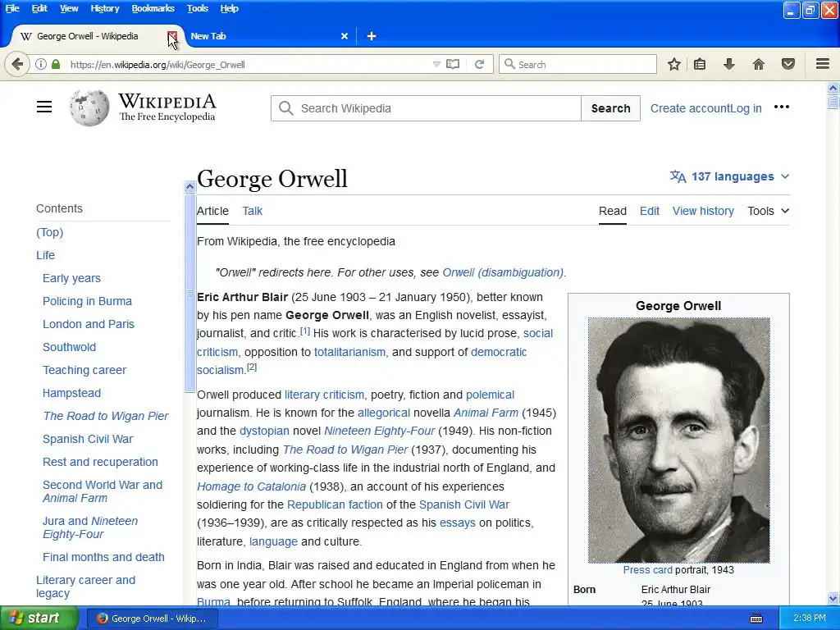Viewport: 840px width, 630px height.
Task: Click citation reference [1]
Action: point(305,331)
